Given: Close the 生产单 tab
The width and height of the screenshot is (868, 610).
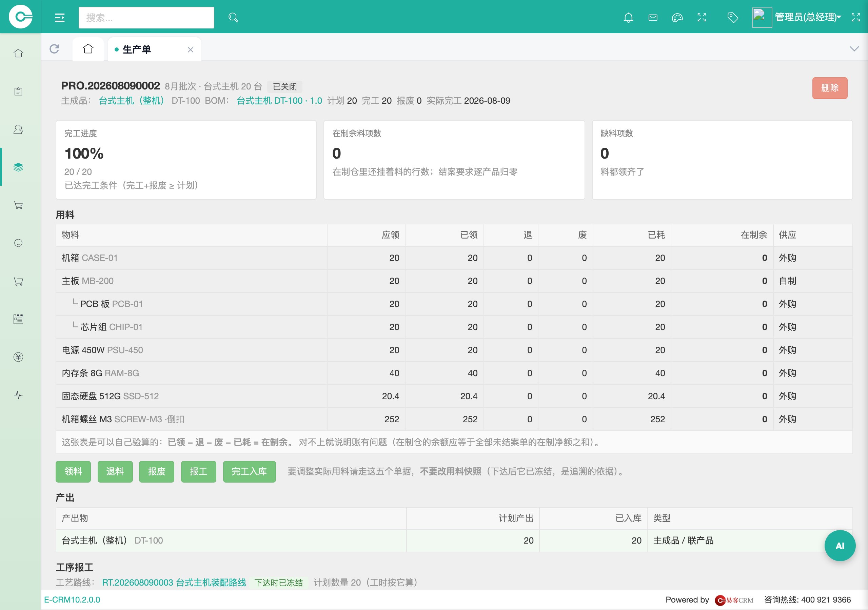Looking at the screenshot, I should coord(191,49).
